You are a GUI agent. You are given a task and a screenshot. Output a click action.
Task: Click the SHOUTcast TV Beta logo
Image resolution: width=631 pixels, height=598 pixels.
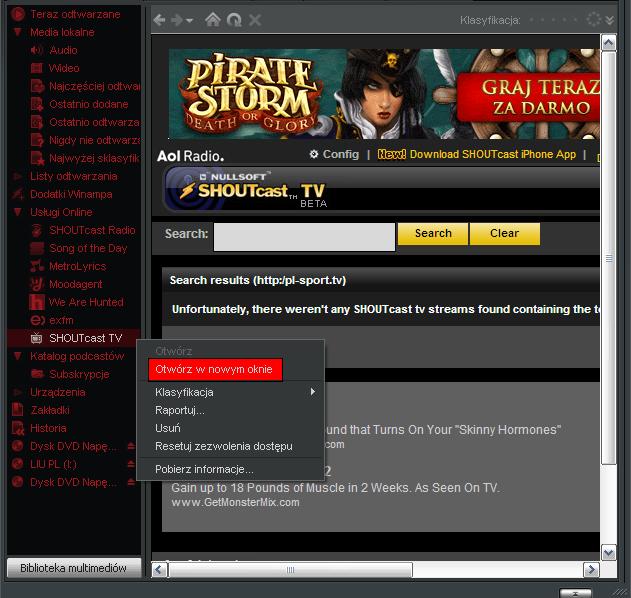point(254,190)
